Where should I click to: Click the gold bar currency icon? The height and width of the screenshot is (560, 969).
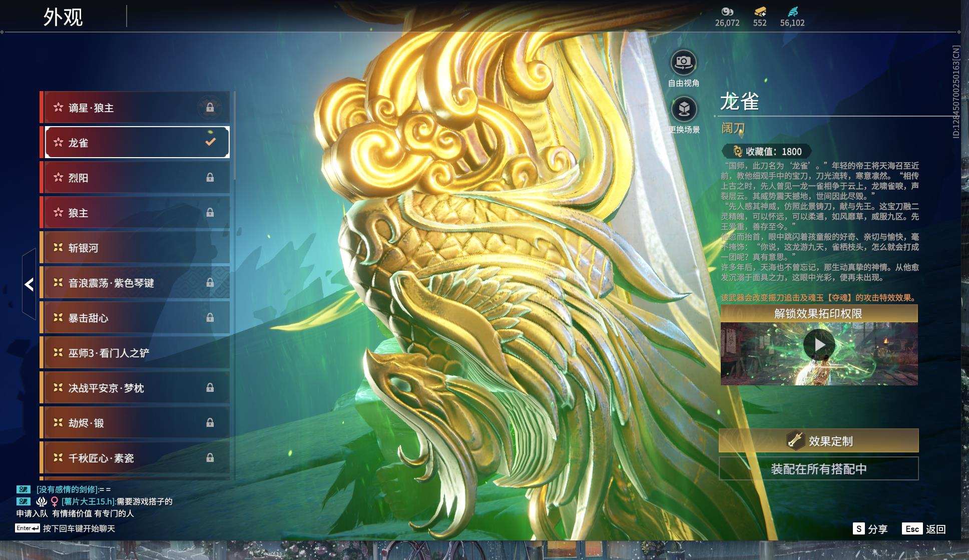click(760, 11)
